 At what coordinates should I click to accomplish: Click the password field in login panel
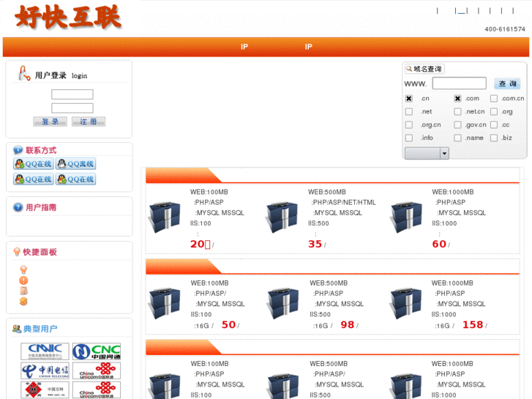72,108
